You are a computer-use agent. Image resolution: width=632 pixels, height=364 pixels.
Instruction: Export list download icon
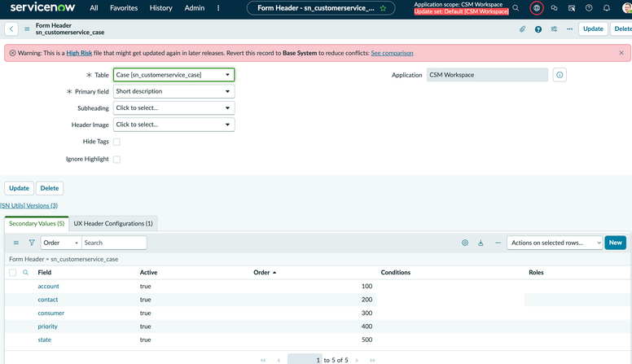coord(481,243)
